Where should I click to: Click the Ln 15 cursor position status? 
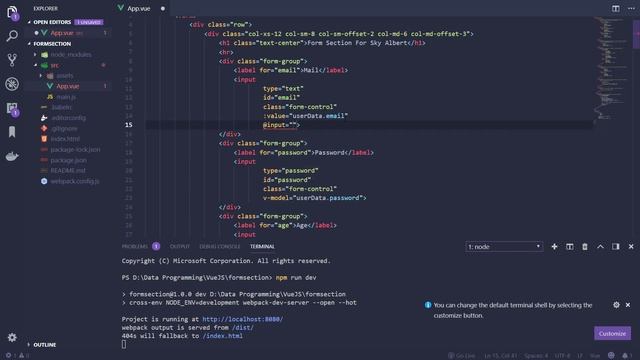point(501,356)
